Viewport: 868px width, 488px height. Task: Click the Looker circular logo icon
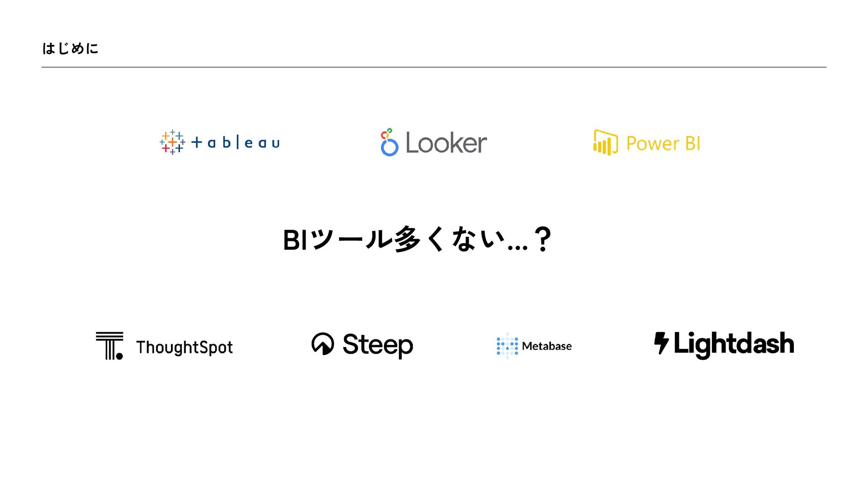pyautogui.click(x=389, y=142)
